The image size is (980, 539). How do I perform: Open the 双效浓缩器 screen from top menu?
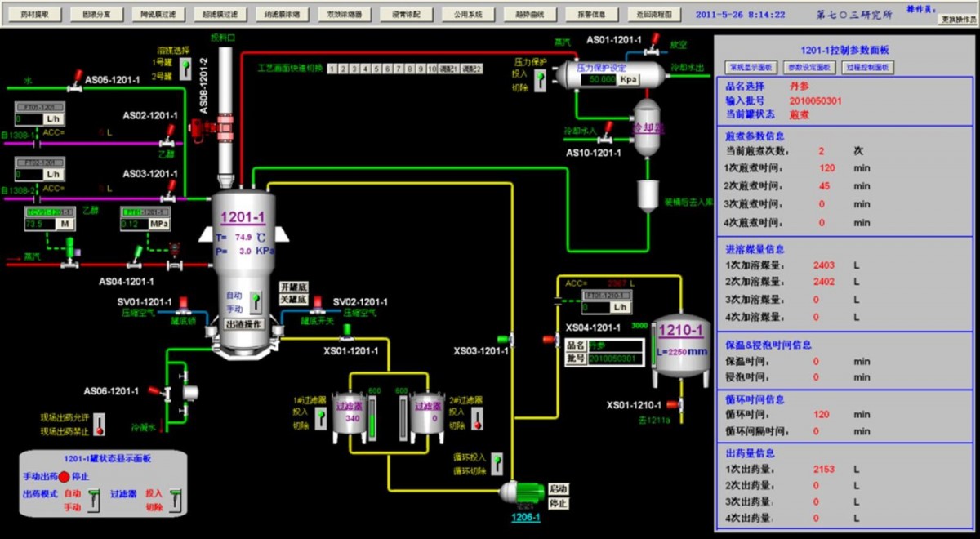[x=345, y=14]
